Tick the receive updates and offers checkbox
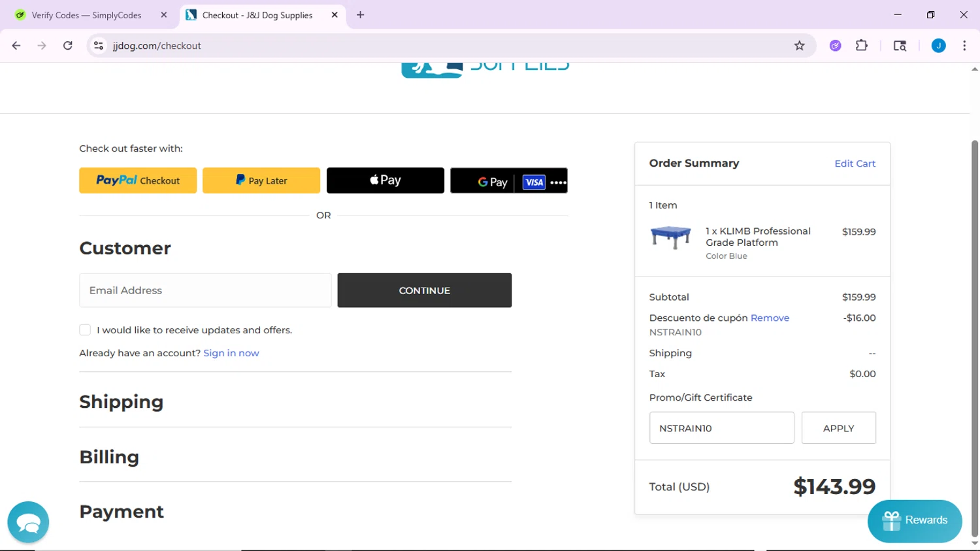 pyautogui.click(x=85, y=330)
